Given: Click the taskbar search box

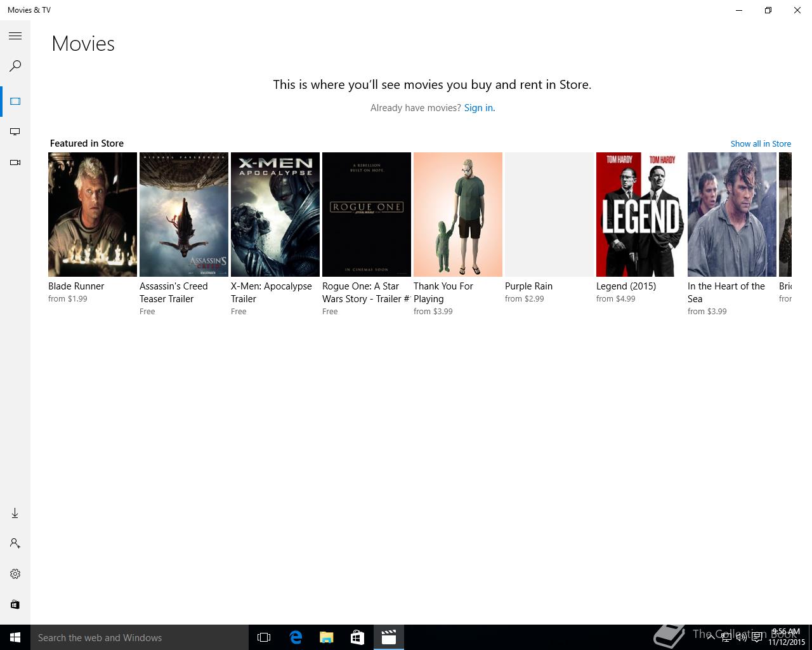Looking at the screenshot, I should [140, 637].
